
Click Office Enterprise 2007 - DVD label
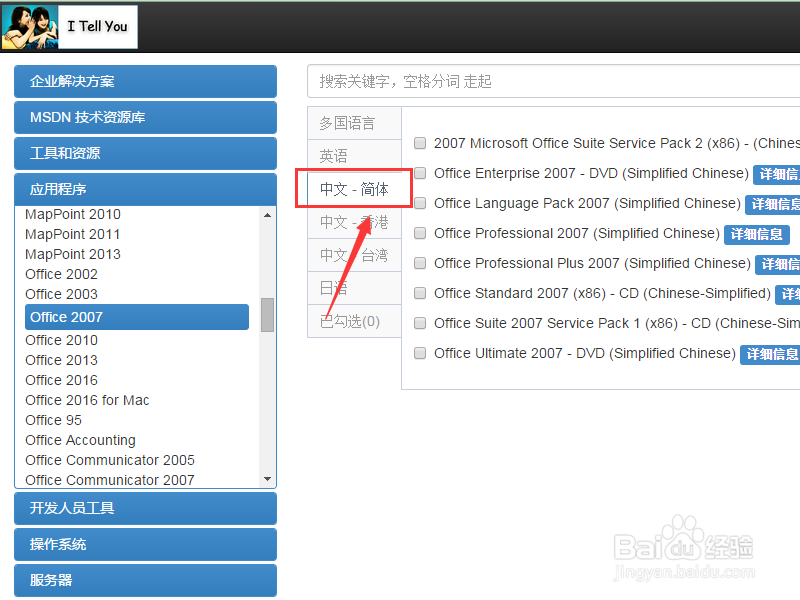[591, 173]
